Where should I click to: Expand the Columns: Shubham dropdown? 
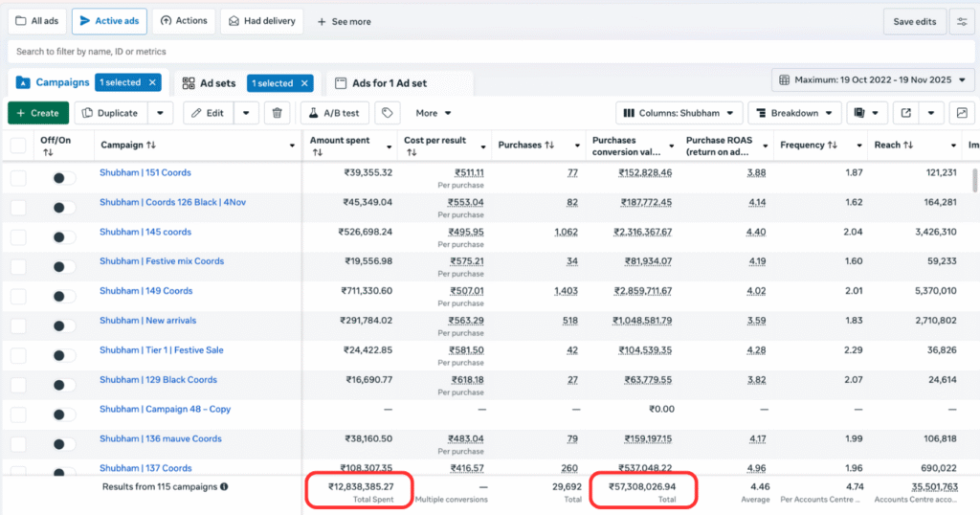679,113
